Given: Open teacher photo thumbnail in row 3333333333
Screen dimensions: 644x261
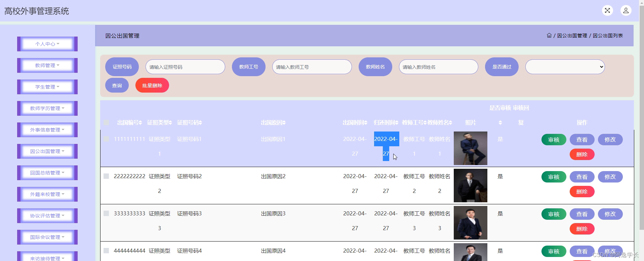Looking at the screenshot, I should click(x=470, y=223).
